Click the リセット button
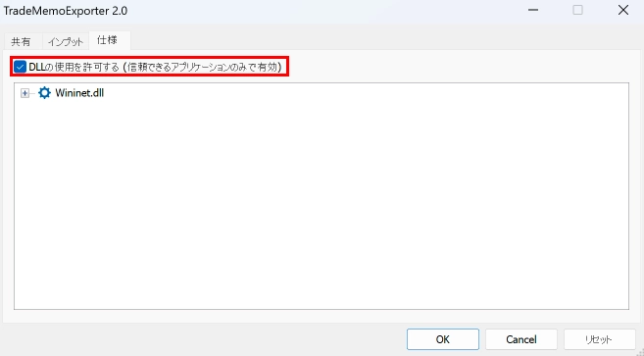 tap(599, 339)
